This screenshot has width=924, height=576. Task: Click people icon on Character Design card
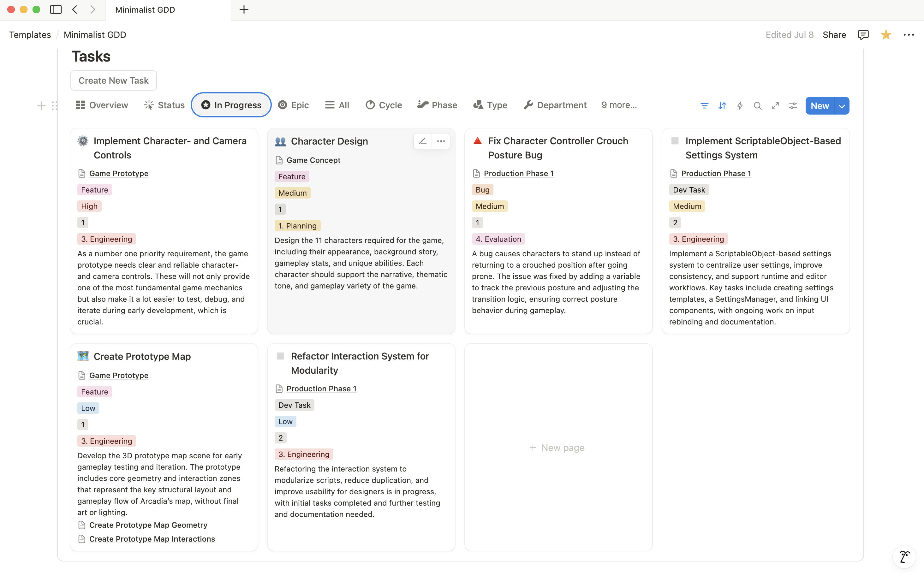pos(280,141)
